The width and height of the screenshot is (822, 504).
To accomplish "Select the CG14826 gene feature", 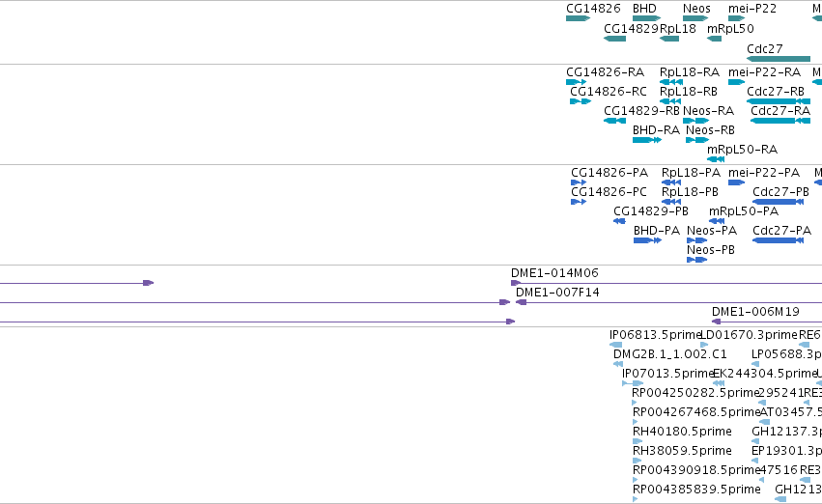I will pyautogui.click(x=578, y=18).
